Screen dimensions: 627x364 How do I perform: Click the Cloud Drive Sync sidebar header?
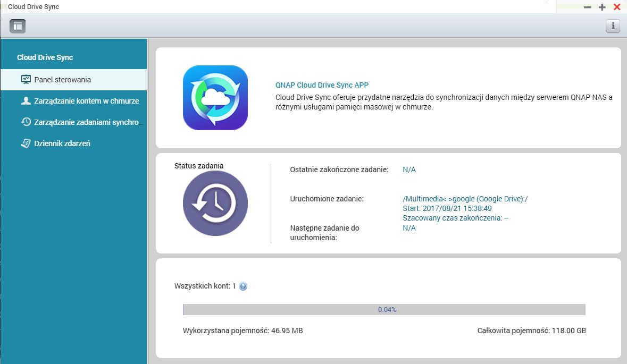click(45, 57)
